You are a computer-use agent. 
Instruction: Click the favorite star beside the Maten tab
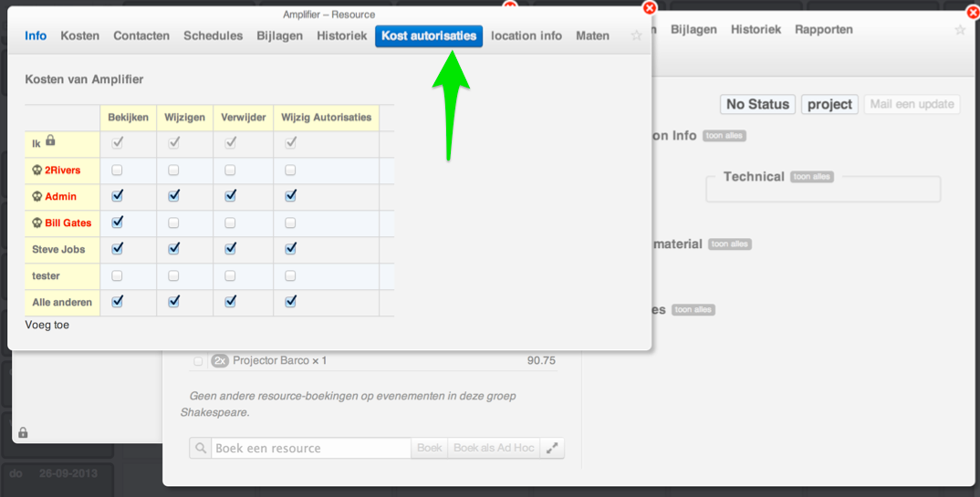tap(636, 36)
